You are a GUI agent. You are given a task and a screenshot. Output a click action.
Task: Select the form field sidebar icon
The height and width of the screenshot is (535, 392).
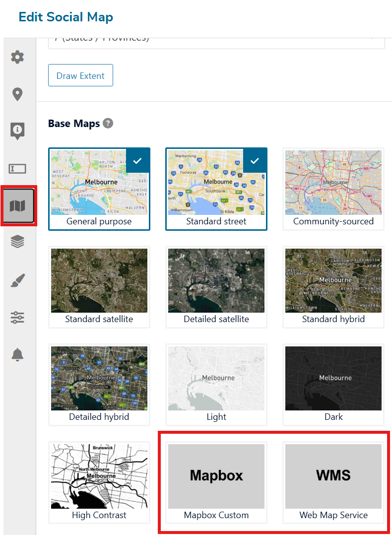click(18, 168)
